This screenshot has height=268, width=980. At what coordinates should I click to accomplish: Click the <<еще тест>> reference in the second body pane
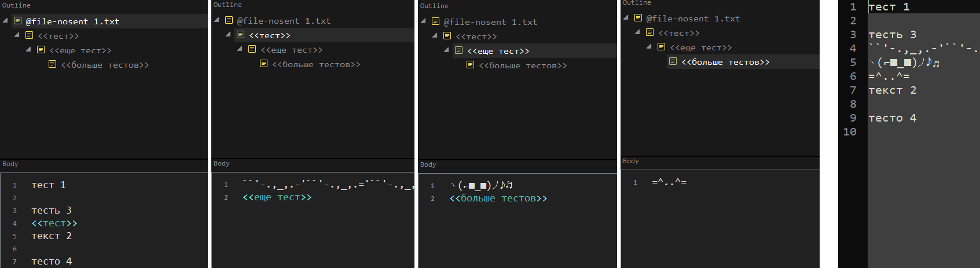(x=277, y=197)
